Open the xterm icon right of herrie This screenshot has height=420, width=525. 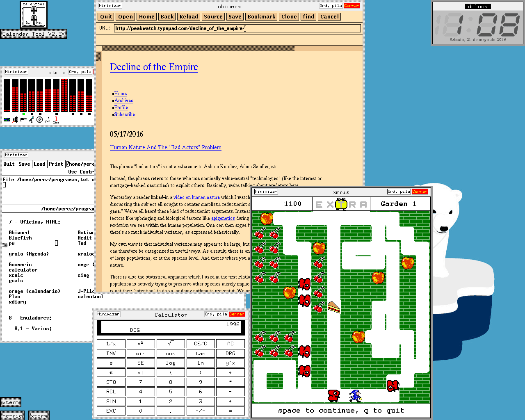39,415
